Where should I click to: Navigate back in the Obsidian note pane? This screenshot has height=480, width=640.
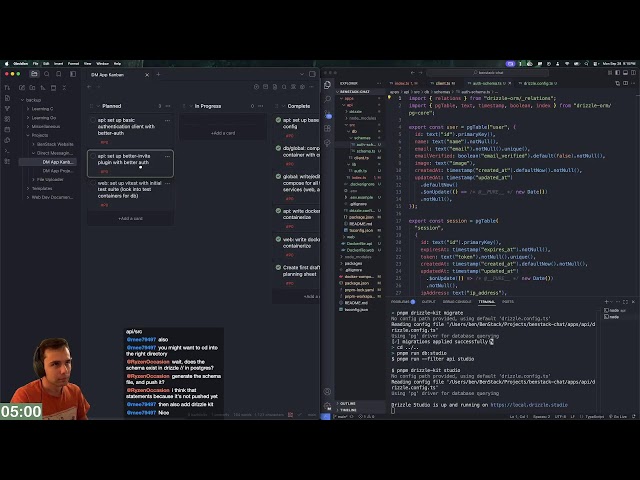point(89,87)
